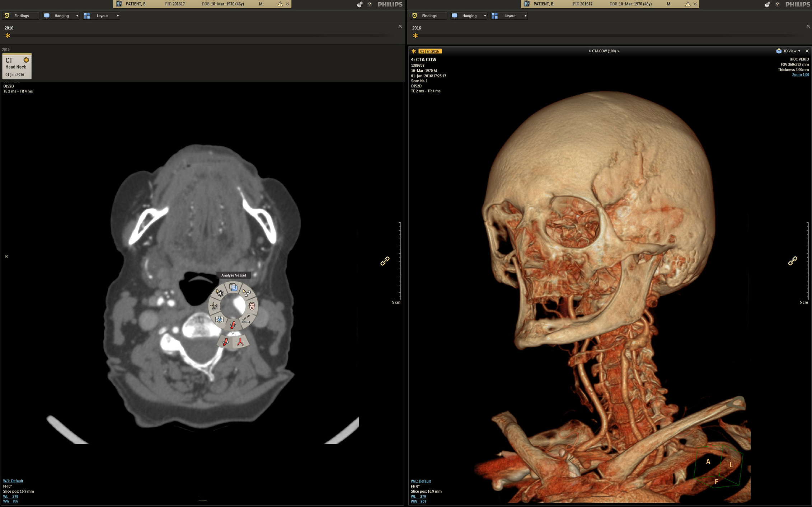Click the pointer with squares selection tool
This screenshot has width=812, height=507.
pos(247,293)
